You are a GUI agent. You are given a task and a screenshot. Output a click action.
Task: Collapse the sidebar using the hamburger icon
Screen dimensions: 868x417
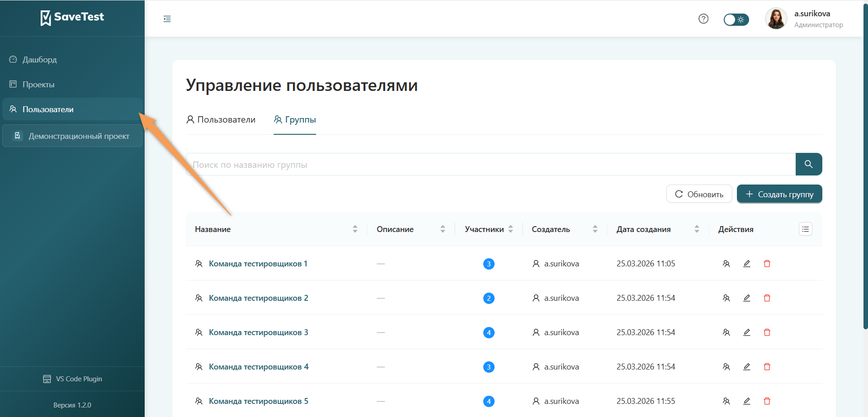tap(167, 19)
